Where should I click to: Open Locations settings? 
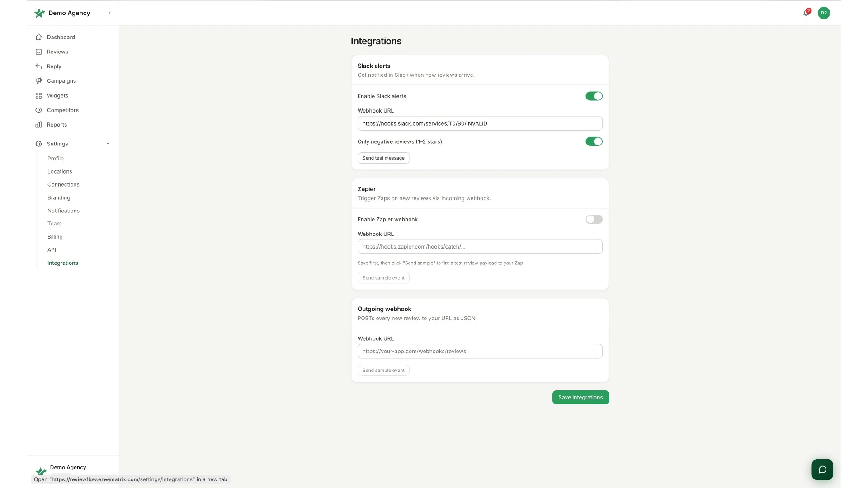(x=60, y=172)
